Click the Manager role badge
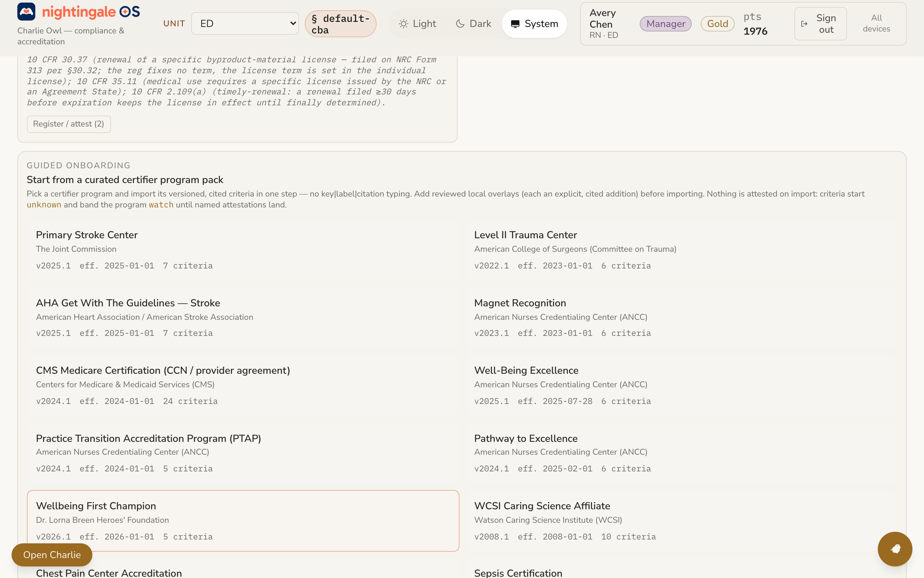This screenshot has width=924, height=578. tap(665, 24)
